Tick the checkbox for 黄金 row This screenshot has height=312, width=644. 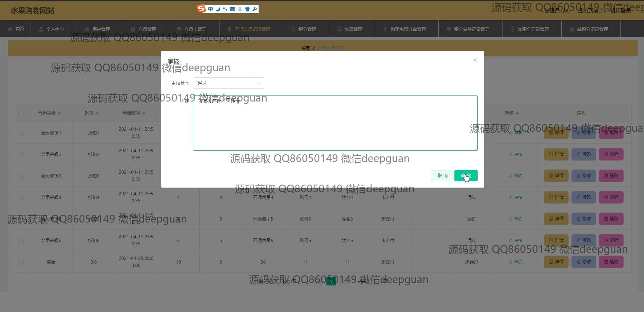tap(22, 262)
